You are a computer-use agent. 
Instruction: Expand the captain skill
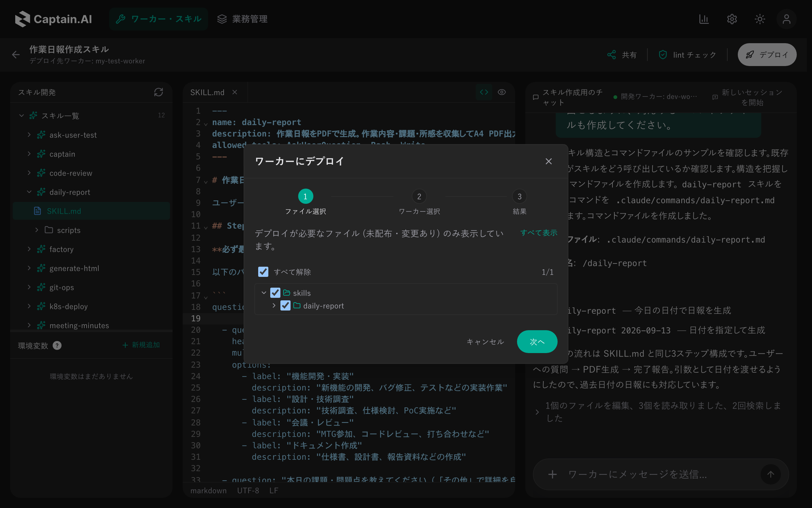pos(29,154)
